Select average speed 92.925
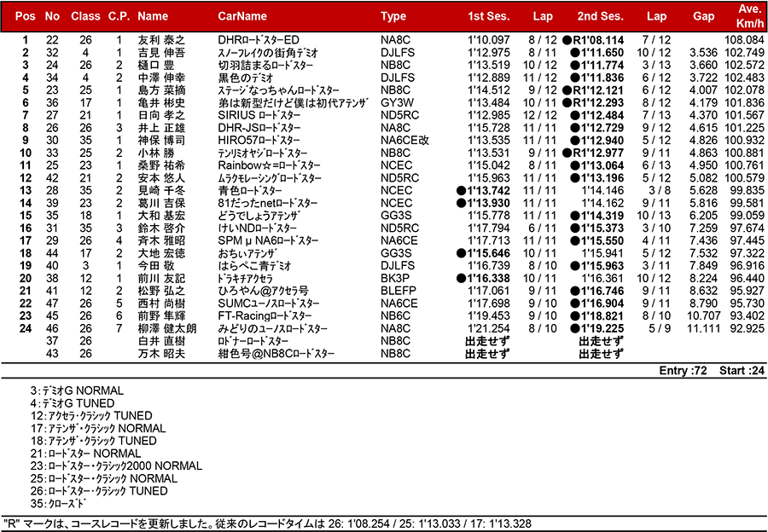 (x=747, y=329)
